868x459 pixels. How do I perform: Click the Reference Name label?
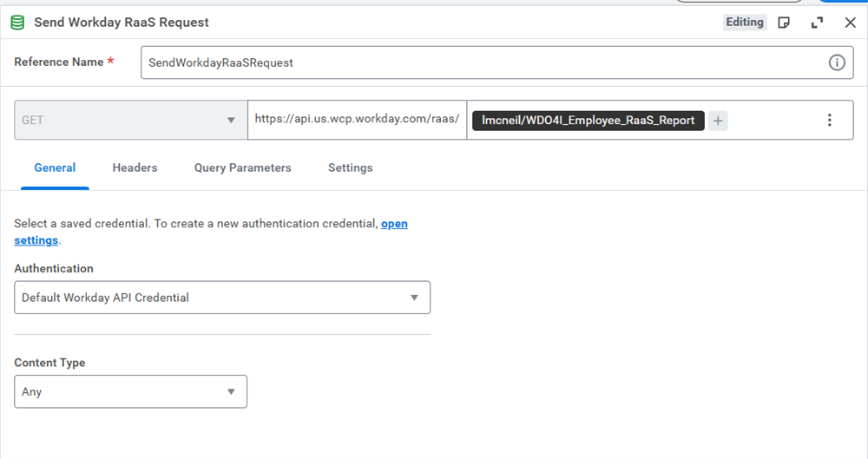(59, 62)
